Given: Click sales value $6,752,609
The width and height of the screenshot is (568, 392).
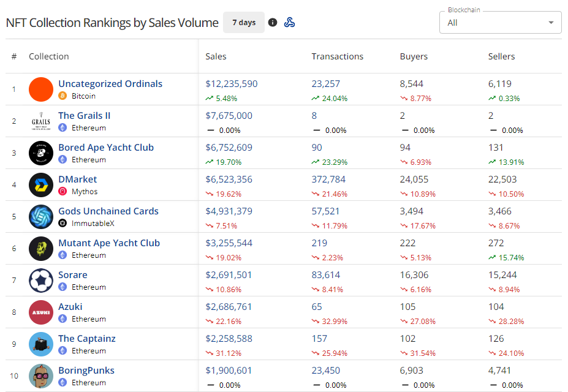Looking at the screenshot, I should pos(229,148).
